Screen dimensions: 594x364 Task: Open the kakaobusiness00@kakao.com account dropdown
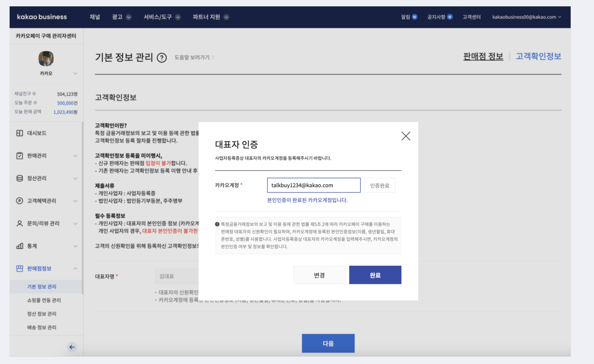pyautogui.click(x=527, y=17)
